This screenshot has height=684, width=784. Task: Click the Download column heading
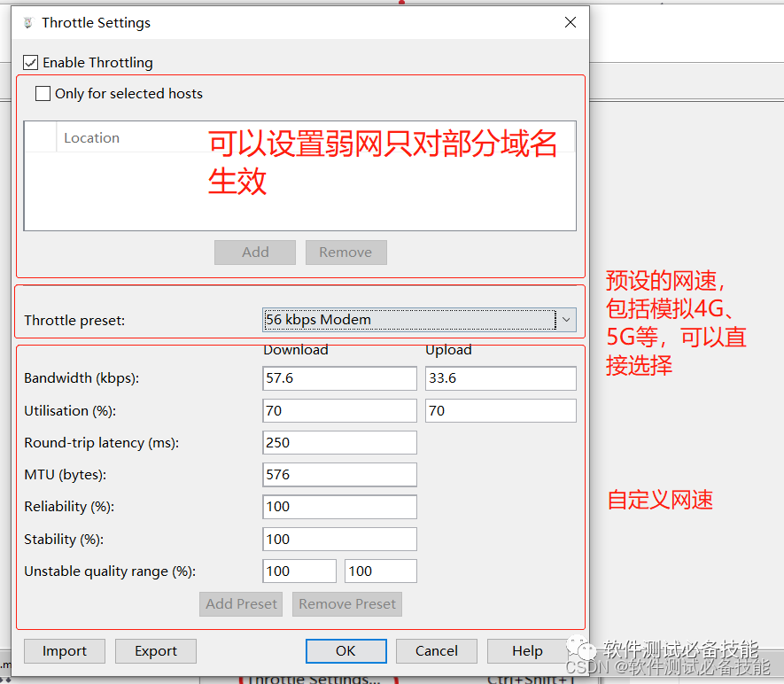click(296, 349)
